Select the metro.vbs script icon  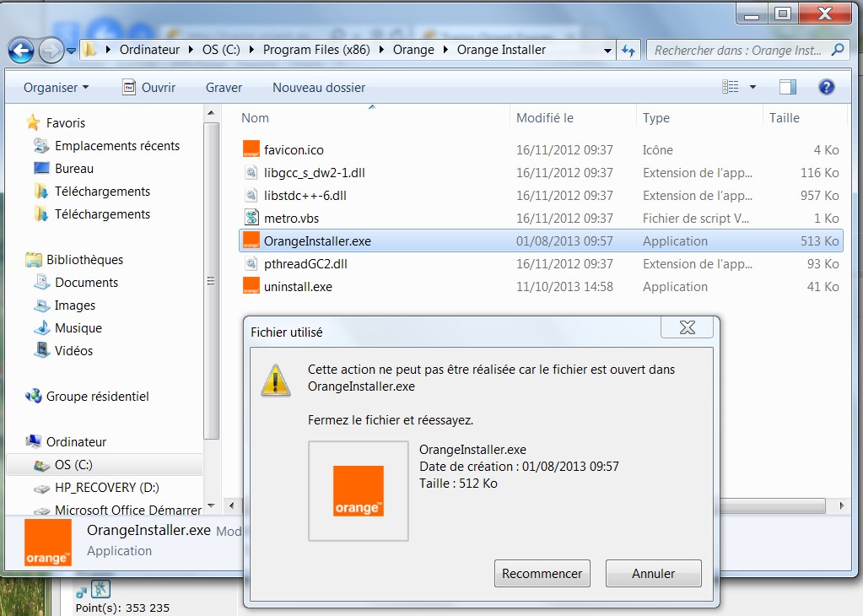click(x=251, y=218)
